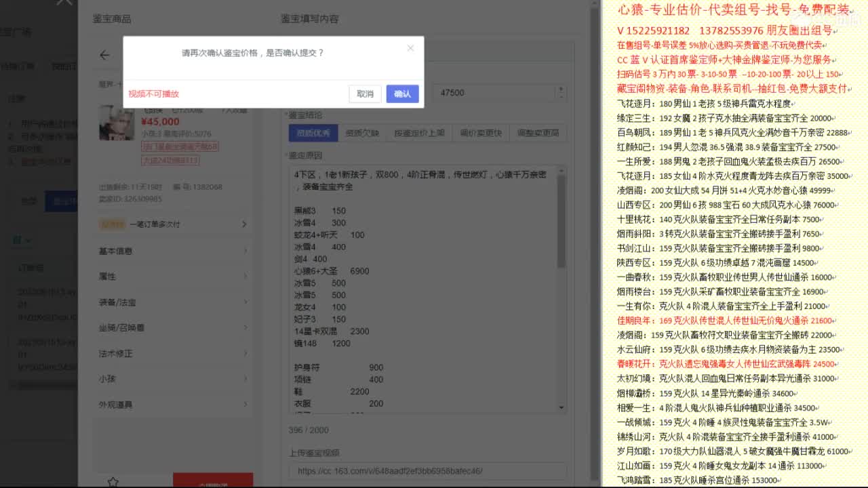This screenshot has width=868, height=488.
Task: Click the red price ¥45,000
Action: click(160, 122)
